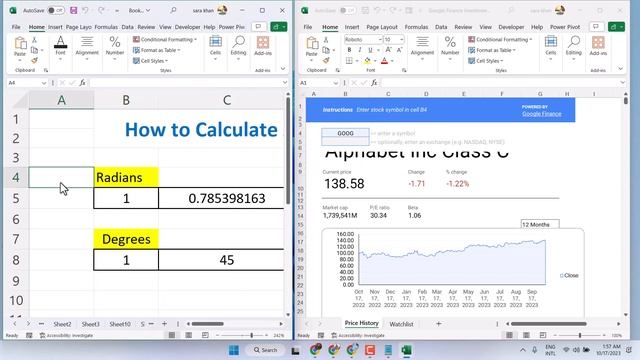Open font name Roboto dropdown in right window

(380, 39)
